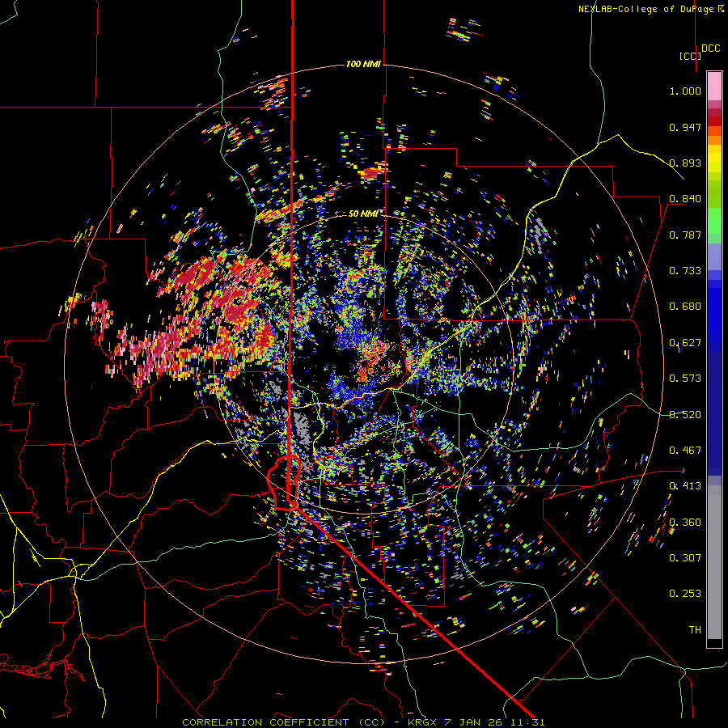Click the 100 NMI range ring label

(363, 64)
